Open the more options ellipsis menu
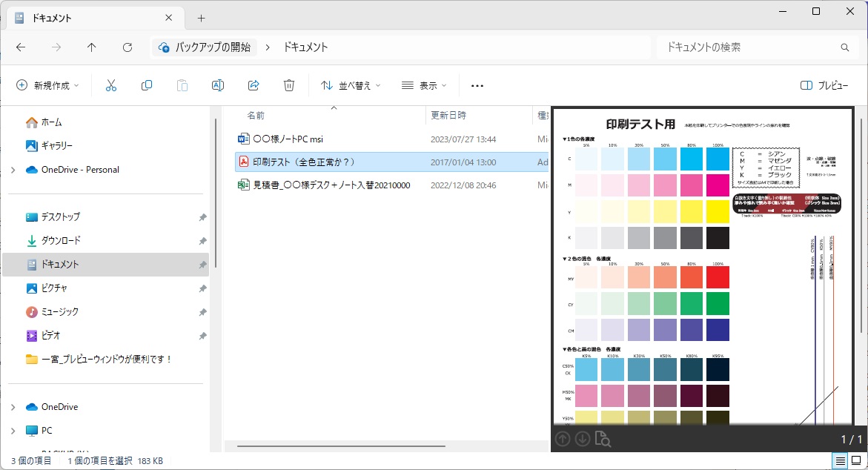Viewport: 868px width, 470px height. 477,86
